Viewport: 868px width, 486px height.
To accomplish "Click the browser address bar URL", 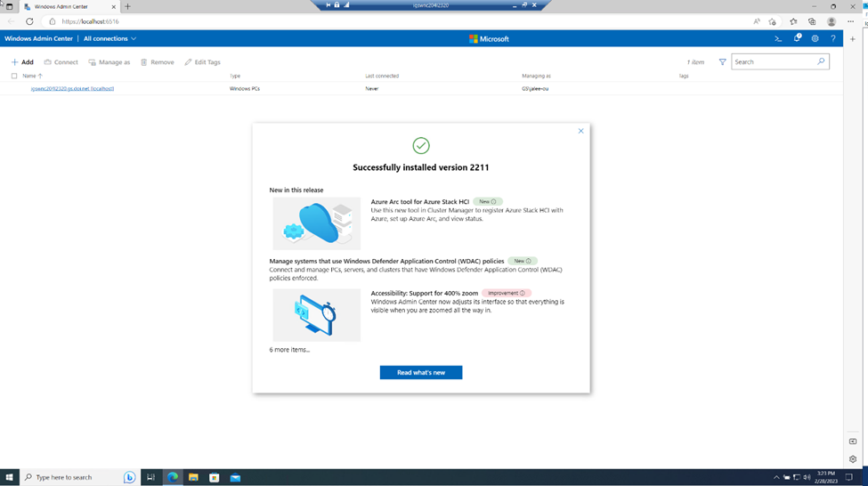I will point(90,21).
